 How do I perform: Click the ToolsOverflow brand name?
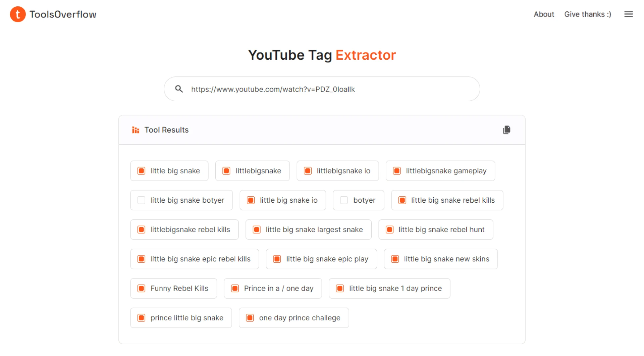[63, 14]
